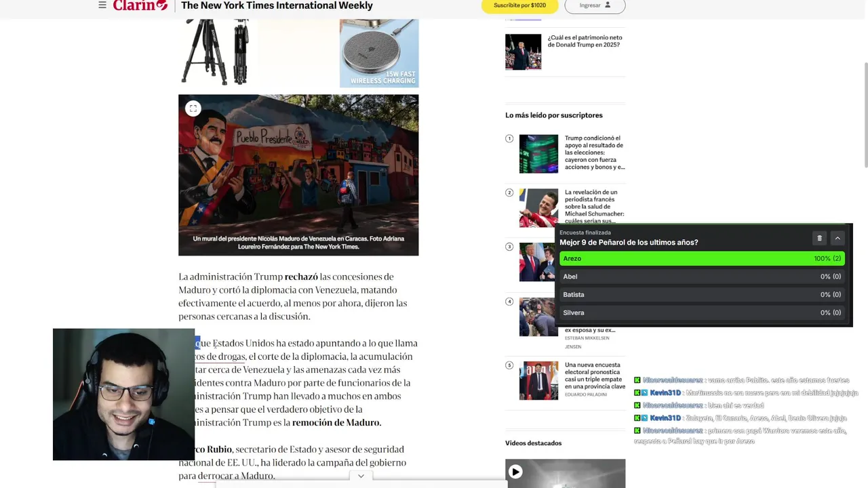This screenshot has height=488, width=868.
Task: Click author name Esteban Mikkelsen Jensen
Action: pyautogui.click(x=587, y=342)
